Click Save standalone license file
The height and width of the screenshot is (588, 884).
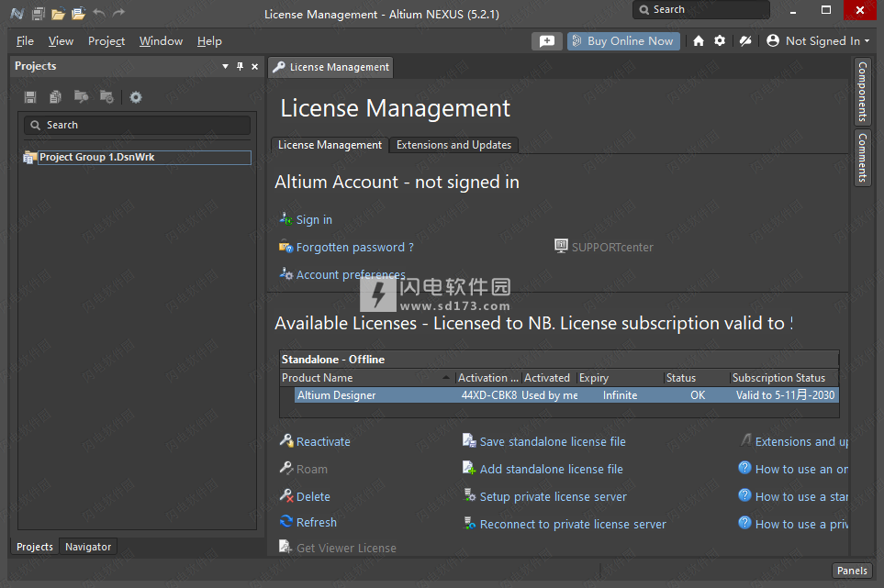pos(553,441)
